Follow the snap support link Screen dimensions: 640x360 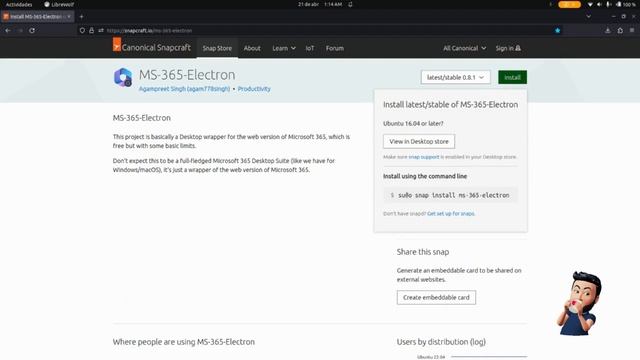click(x=424, y=157)
